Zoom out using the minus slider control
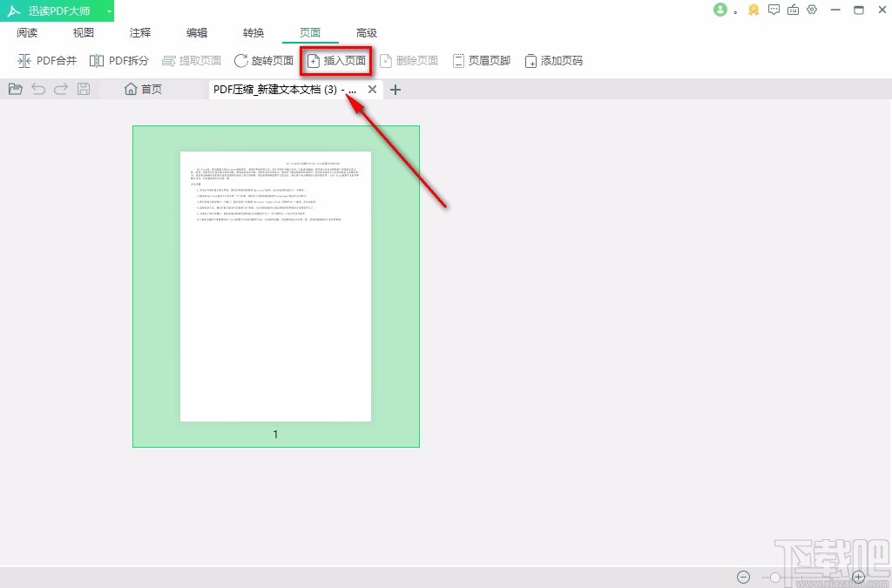892x588 pixels. pos(743,577)
